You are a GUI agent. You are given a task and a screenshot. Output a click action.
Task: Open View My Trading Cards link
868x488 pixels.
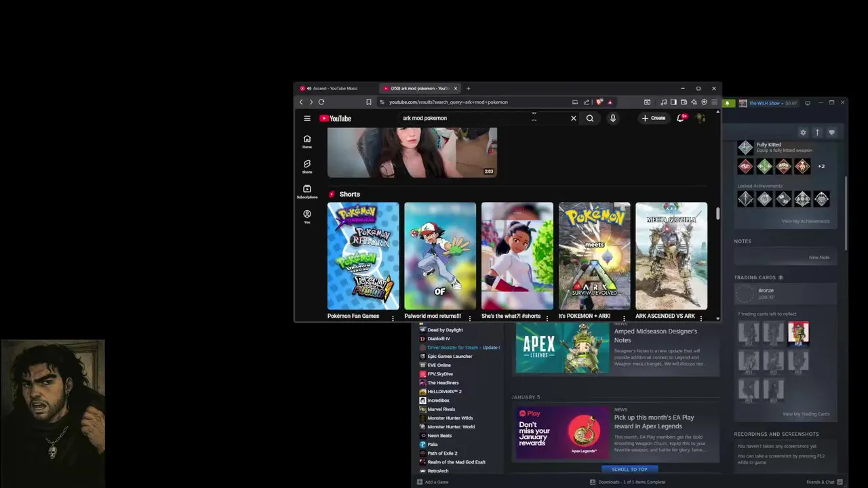click(x=806, y=413)
